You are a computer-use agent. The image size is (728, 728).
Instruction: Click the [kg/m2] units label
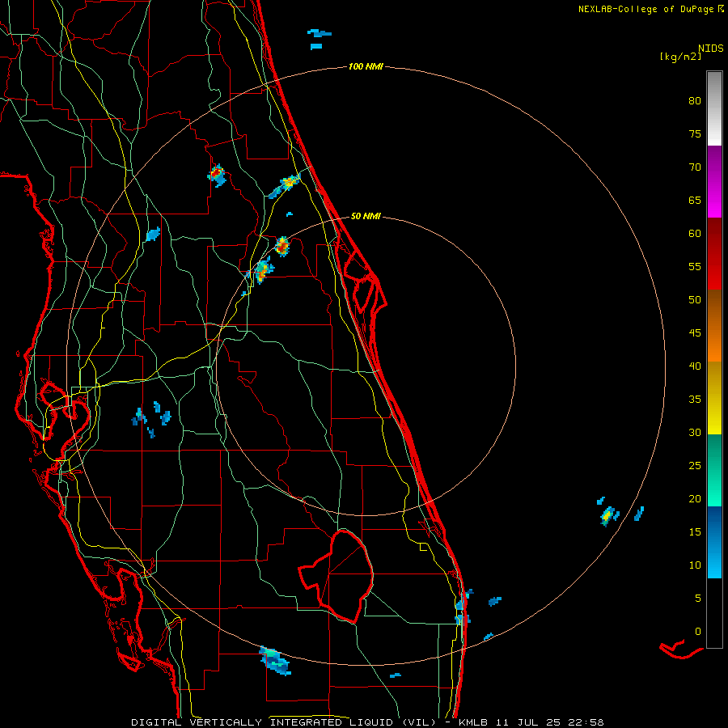tap(680, 57)
